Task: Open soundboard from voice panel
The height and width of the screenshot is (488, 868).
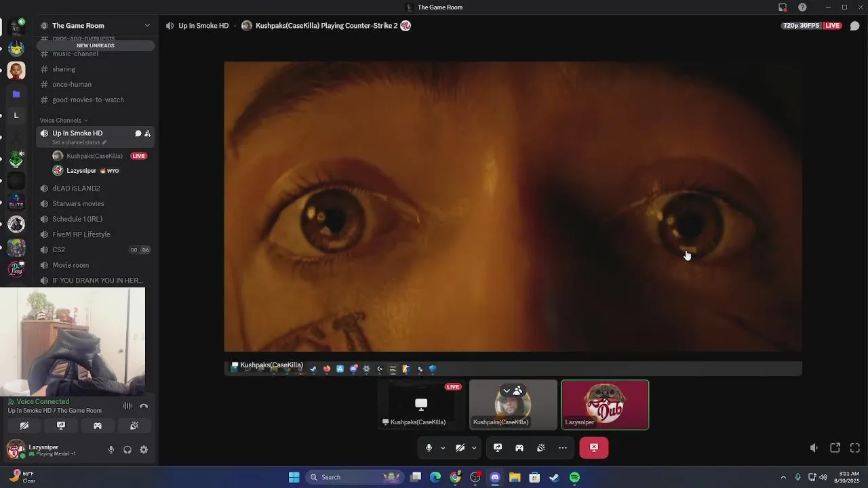Action: pos(134,426)
